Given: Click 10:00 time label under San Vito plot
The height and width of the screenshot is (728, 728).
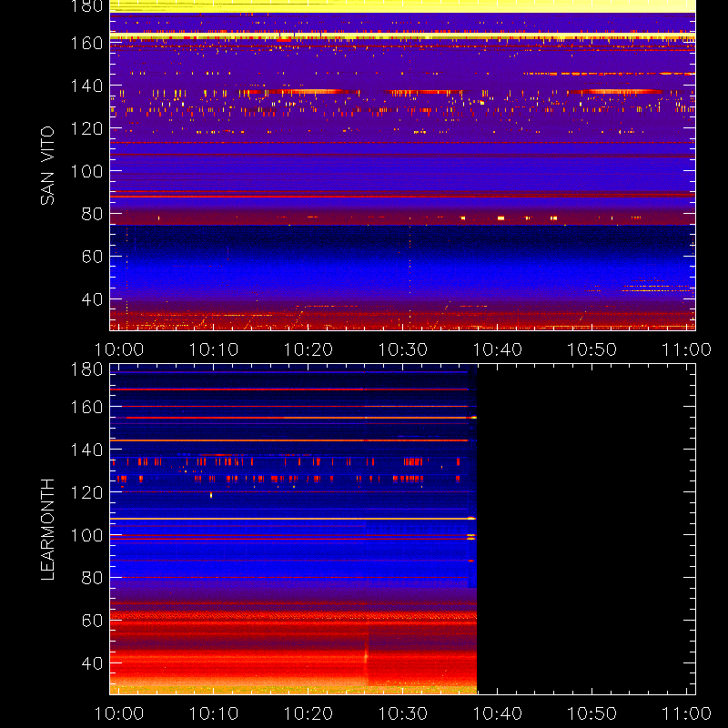Looking at the screenshot, I should pyautogui.click(x=119, y=349).
